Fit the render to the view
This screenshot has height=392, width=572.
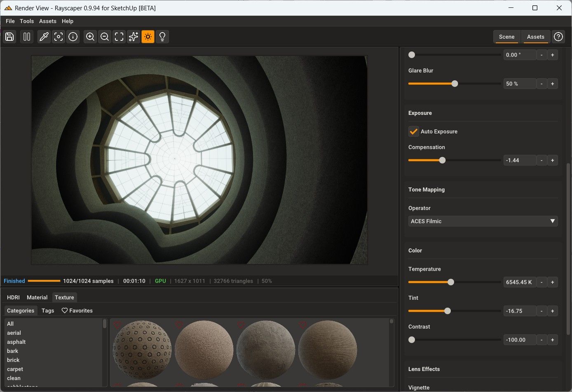[x=119, y=37]
